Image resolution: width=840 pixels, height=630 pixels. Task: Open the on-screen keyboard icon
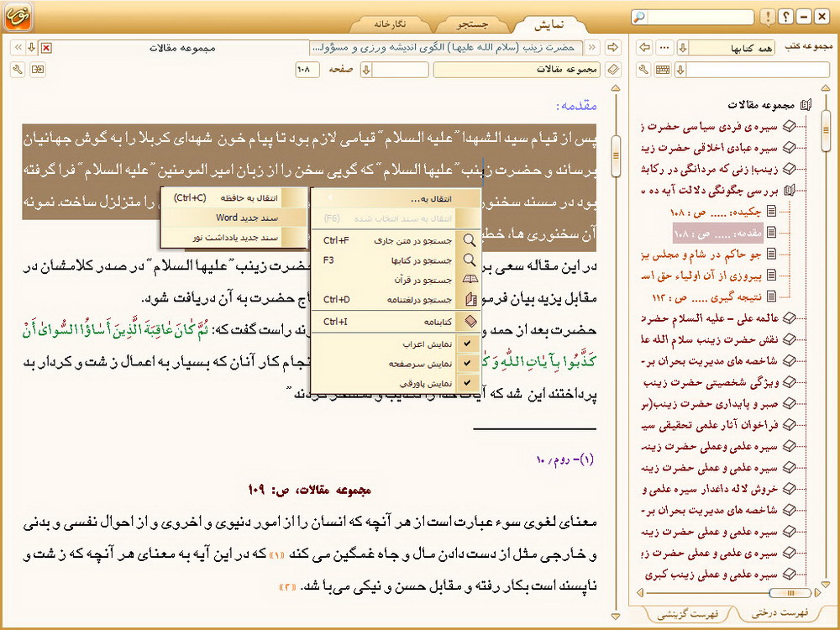click(x=663, y=70)
